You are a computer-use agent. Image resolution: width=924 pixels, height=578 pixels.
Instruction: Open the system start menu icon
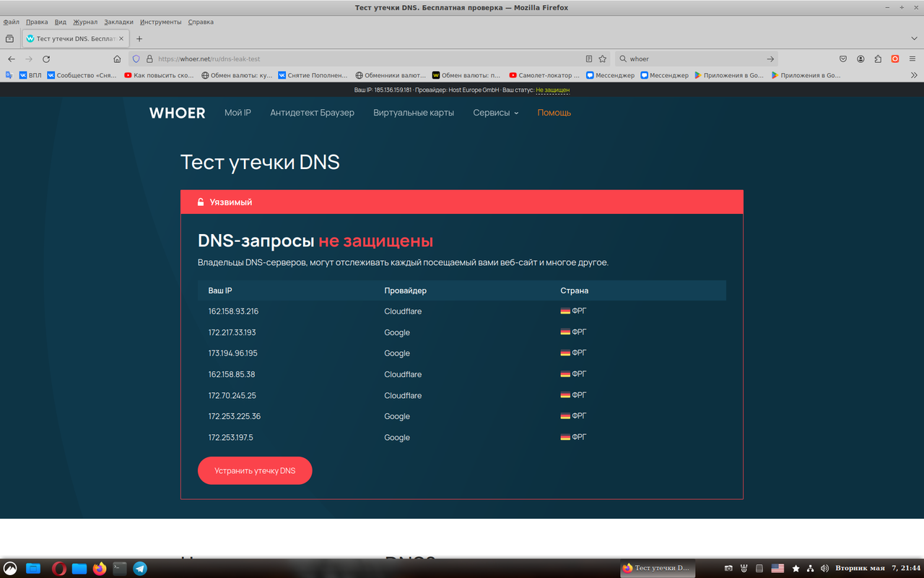tap(10, 569)
